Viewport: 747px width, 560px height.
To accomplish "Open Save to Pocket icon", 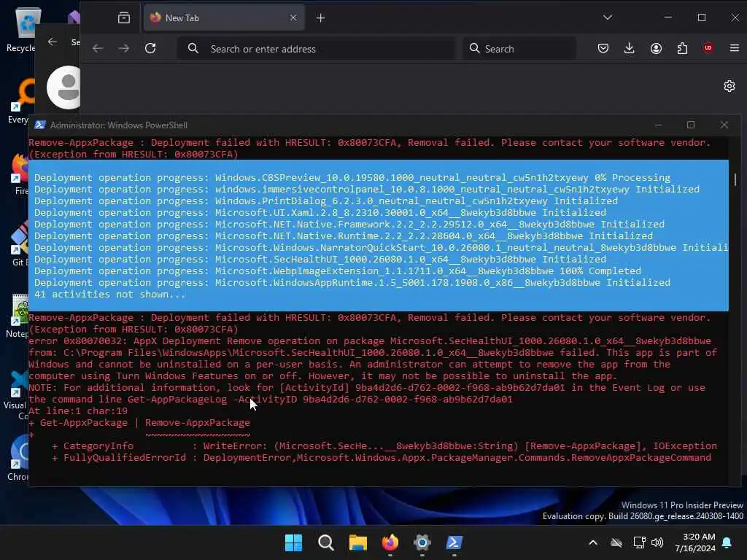I will 603,48.
